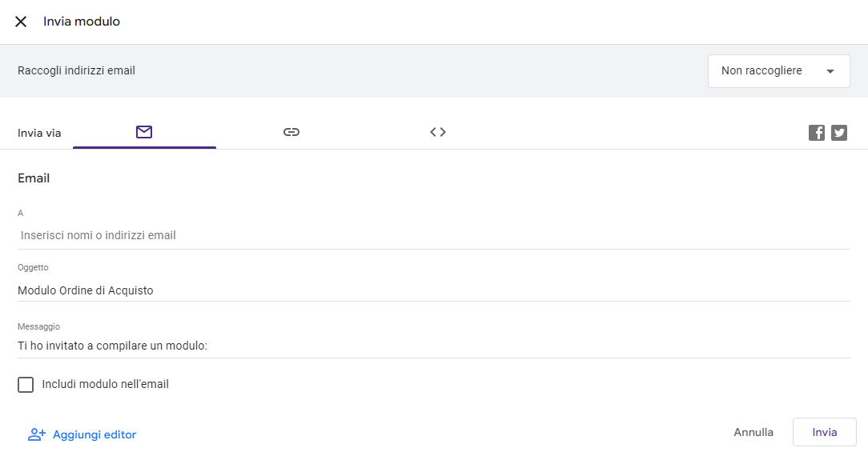
Task: Click the dropdown arrow for email collection
Action: tap(830, 71)
